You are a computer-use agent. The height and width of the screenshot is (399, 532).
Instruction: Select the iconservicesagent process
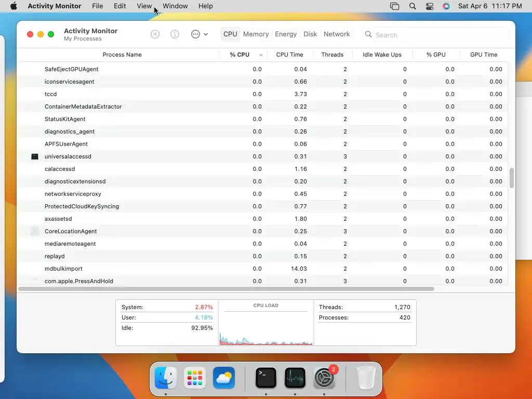tap(262, 82)
